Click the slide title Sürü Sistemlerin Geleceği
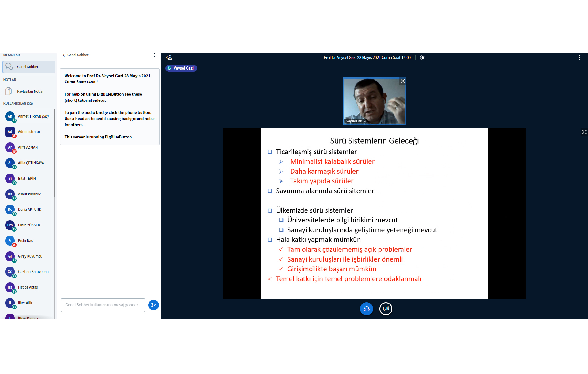588x374 pixels. pos(374,141)
